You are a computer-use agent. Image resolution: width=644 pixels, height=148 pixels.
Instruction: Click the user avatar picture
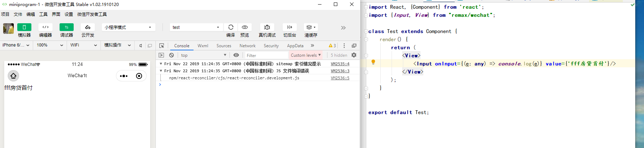(8, 29)
